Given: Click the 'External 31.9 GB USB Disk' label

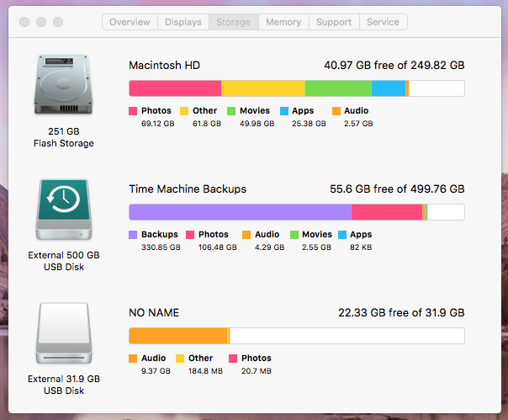Looking at the screenshot, I should (x=64, y=385).
